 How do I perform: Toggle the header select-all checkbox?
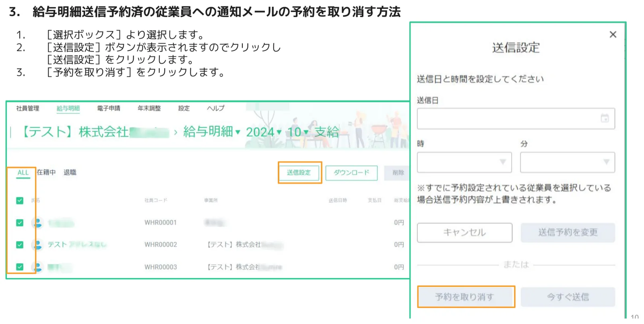click(20, 200)
